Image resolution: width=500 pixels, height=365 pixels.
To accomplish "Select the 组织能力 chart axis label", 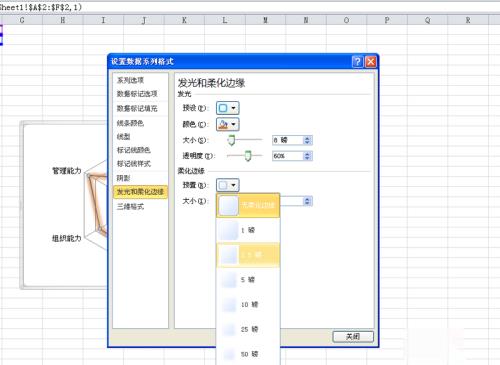I will point(67,238).
